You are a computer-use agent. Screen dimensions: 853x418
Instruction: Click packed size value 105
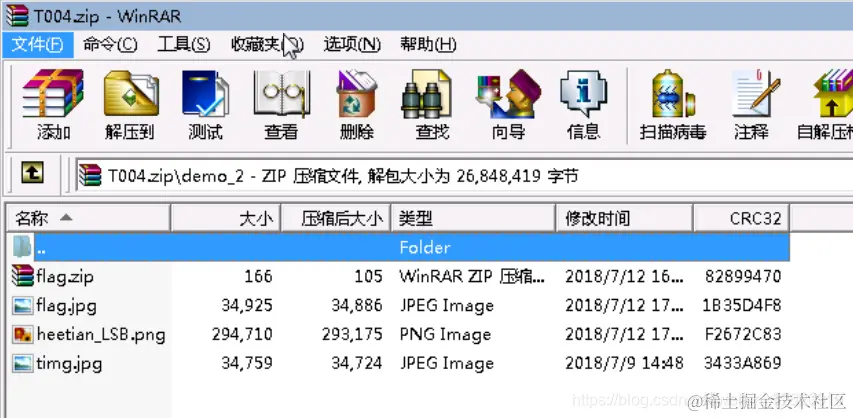click(368, 276)
